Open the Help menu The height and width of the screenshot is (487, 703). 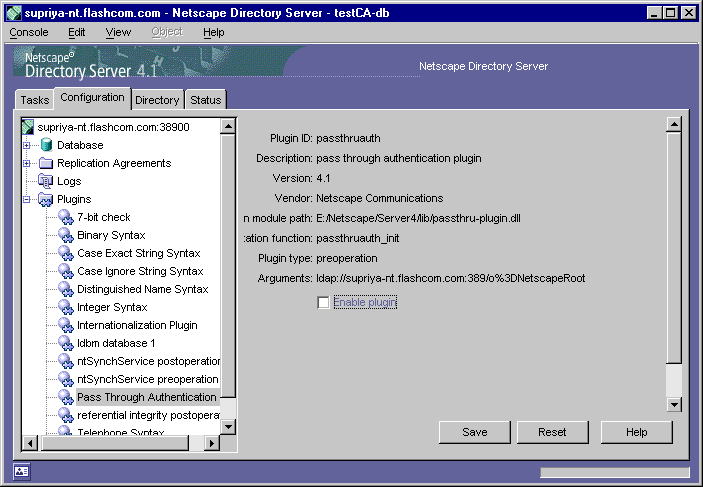pyautogui.click(x=213, y=32)
